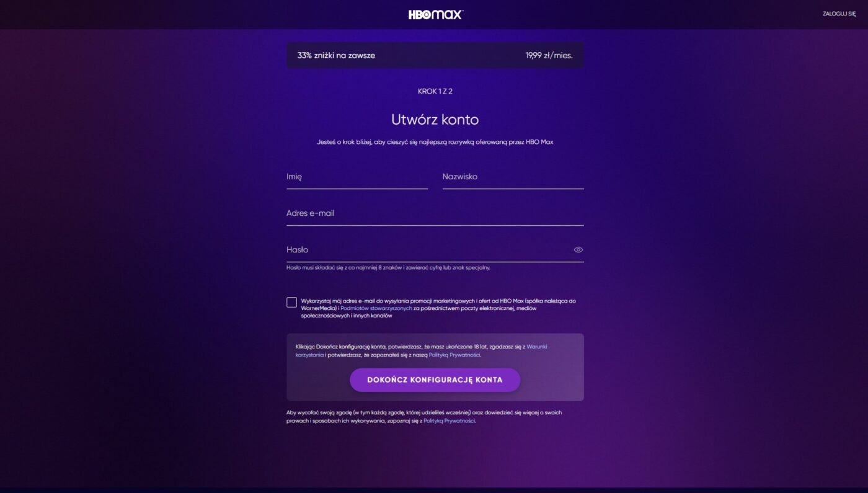Image resolution: width=868 pixels, height=493 pixels.
Task: Enable the marketing promotions e-mail checkbox
Action: pyautogui.click(x=291, y=302)
